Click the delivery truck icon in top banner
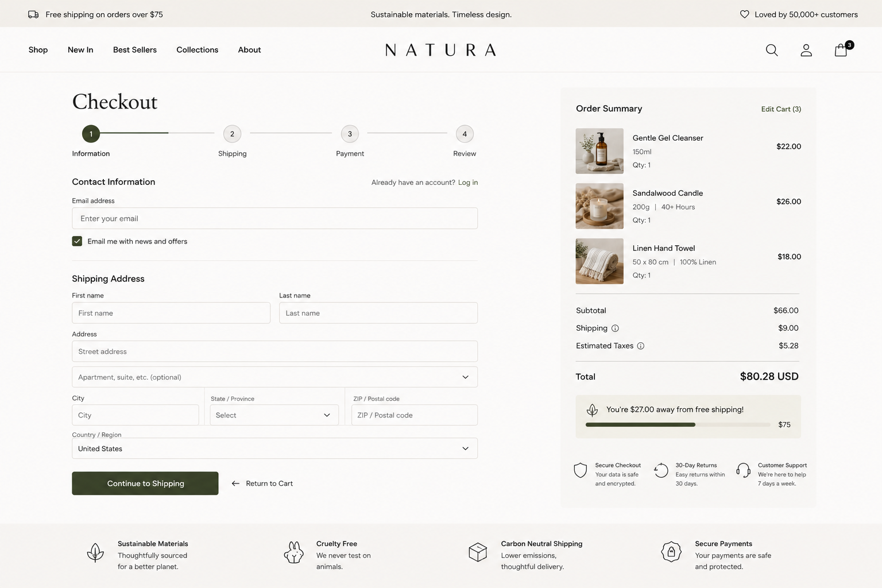Viewport: 882px width, 588px height. pyautogui.click(x=33, y=14)
